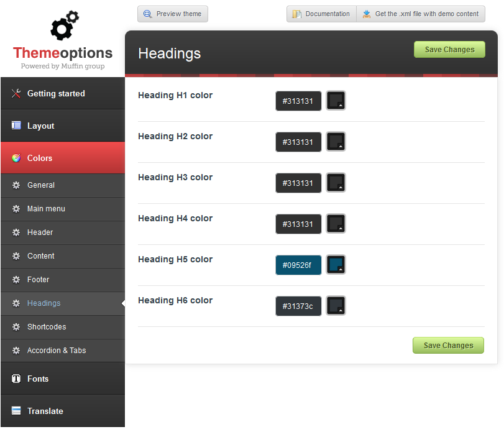This screenshot has height=432, width=504.
Task: Get the .xml file with demo content
Action: (x=421, y=14)
